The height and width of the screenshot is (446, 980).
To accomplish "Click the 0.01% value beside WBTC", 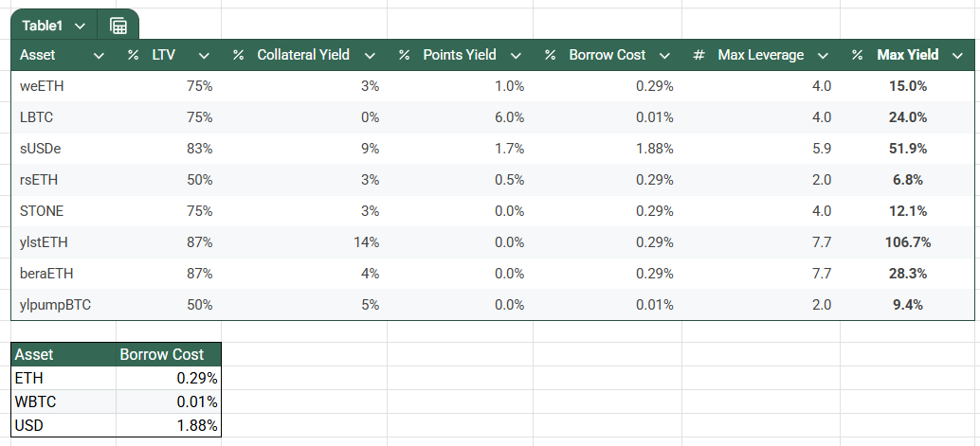I will [x=197, y=401].
